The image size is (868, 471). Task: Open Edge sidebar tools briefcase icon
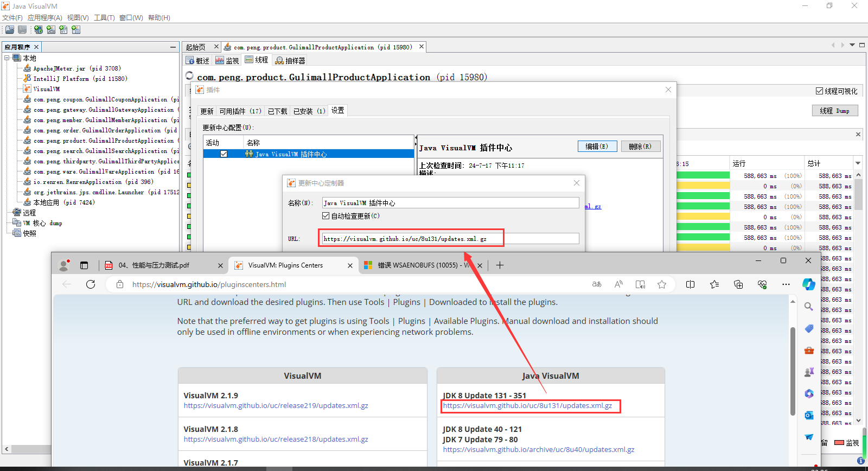click(x=809, y=350)
